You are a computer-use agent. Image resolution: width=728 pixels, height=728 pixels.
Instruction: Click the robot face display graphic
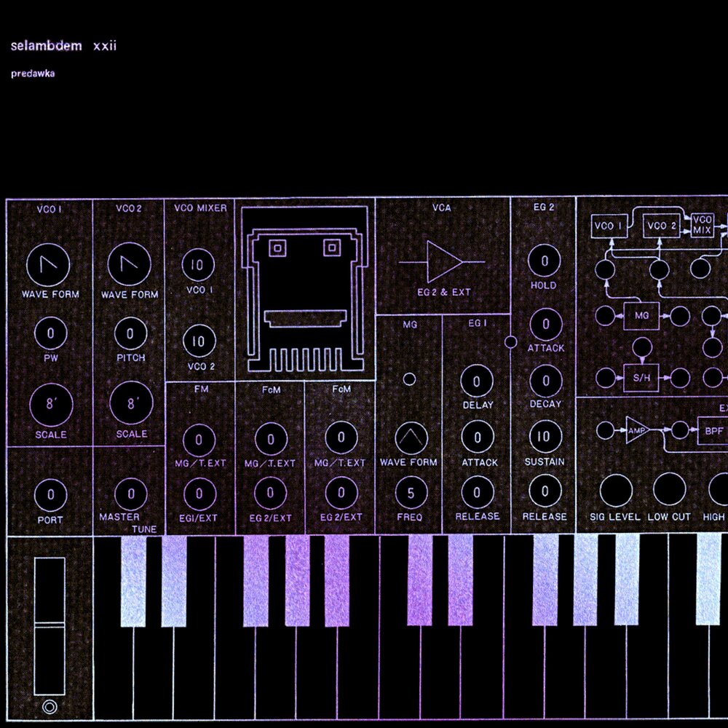point(305,290)
